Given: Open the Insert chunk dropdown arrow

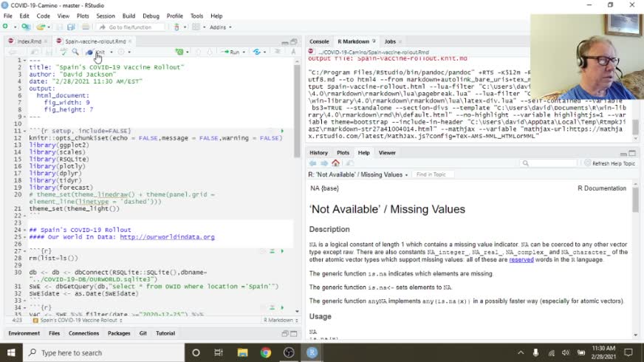Looking at the screenshot, I should point(188,52).
